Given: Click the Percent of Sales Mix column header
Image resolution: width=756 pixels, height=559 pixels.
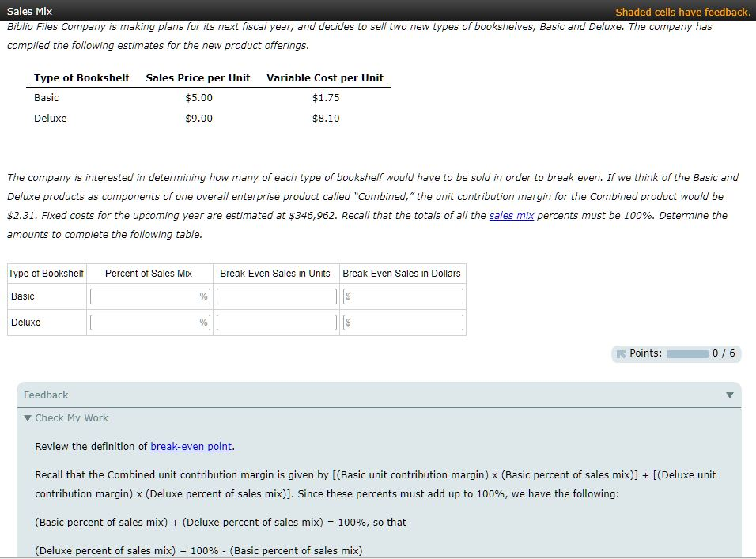Looking at the screenshot, I should 149,274.
